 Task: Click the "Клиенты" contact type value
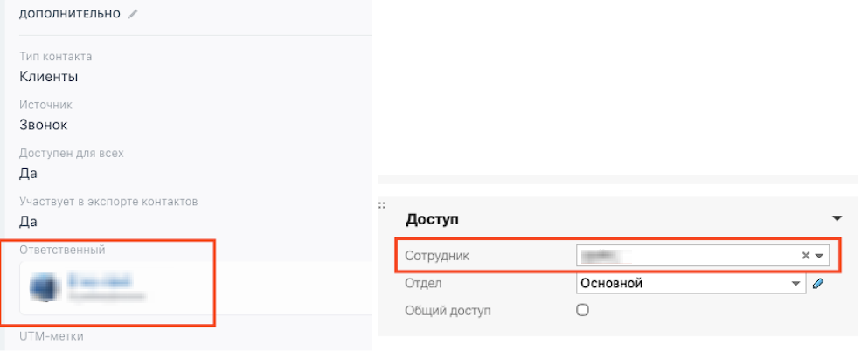pos(49,77)
